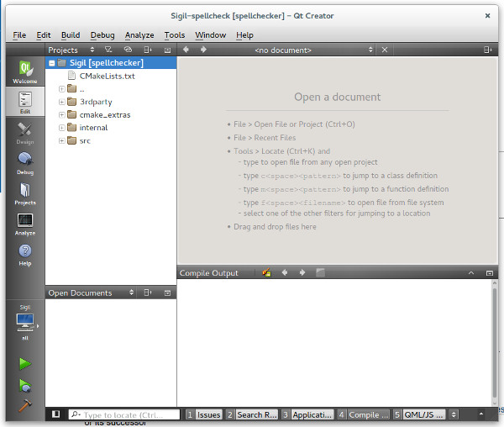Expand the '..' folder
Screen dimensions: 504x427
click(x=61, y=89)
